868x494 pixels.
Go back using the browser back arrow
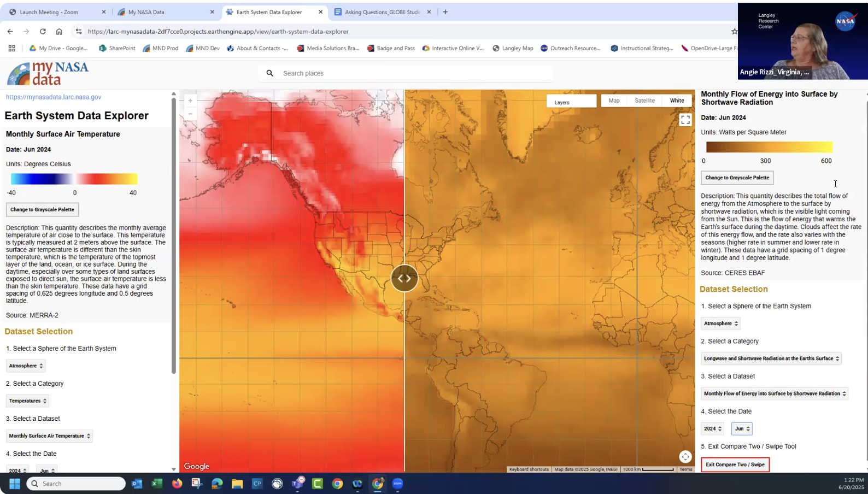coord(10,32)
